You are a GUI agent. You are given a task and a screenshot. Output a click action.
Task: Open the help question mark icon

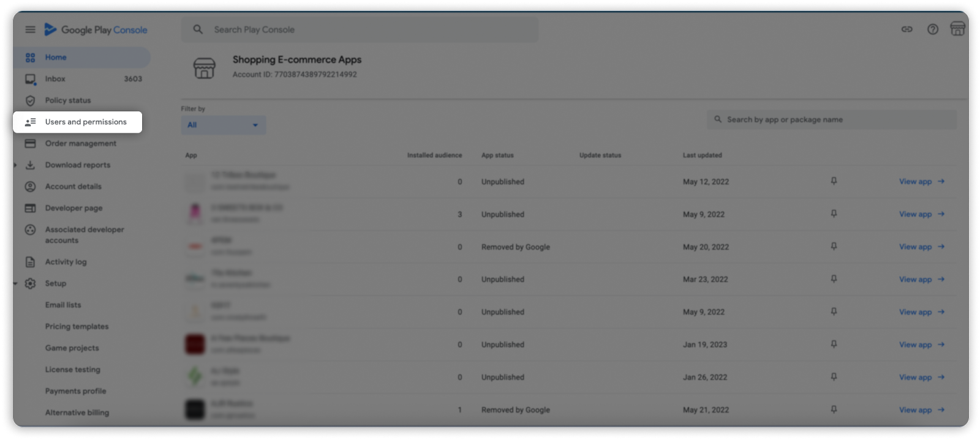pos(933,29)
